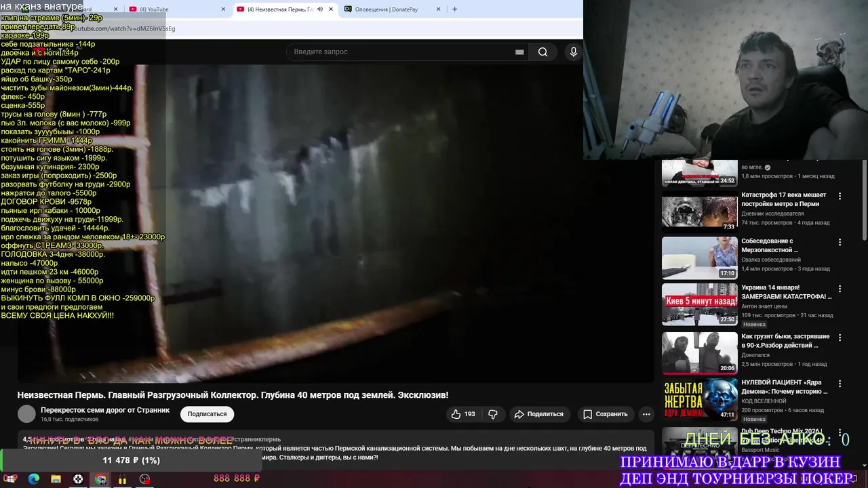Open title Украина 14 января! ЗАМЕРЗАЕМ!
The width and height of the screenshot is (868, 488).
tap(787, 291)
